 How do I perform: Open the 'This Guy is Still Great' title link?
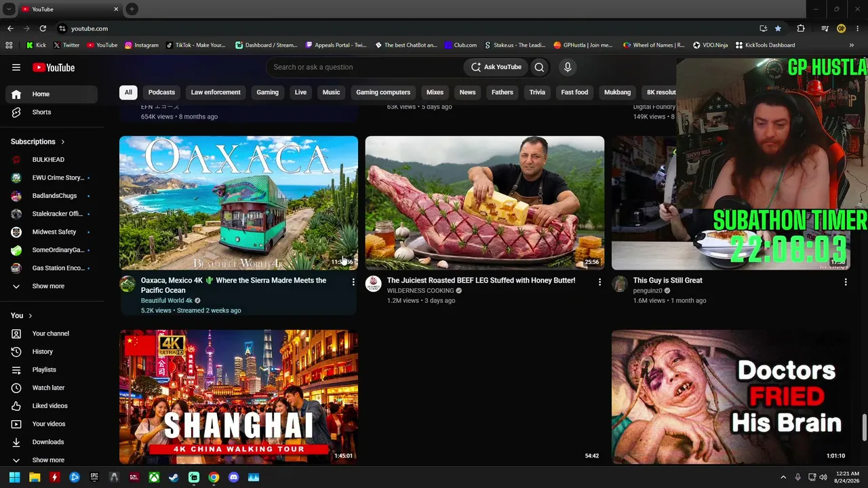tap(667, 281)
